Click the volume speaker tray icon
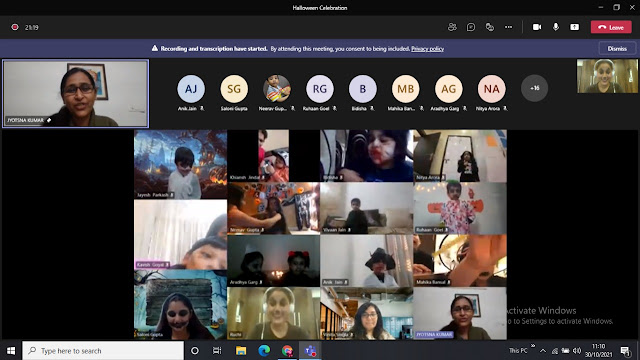640x360 pixels. (x=577, y=351)
